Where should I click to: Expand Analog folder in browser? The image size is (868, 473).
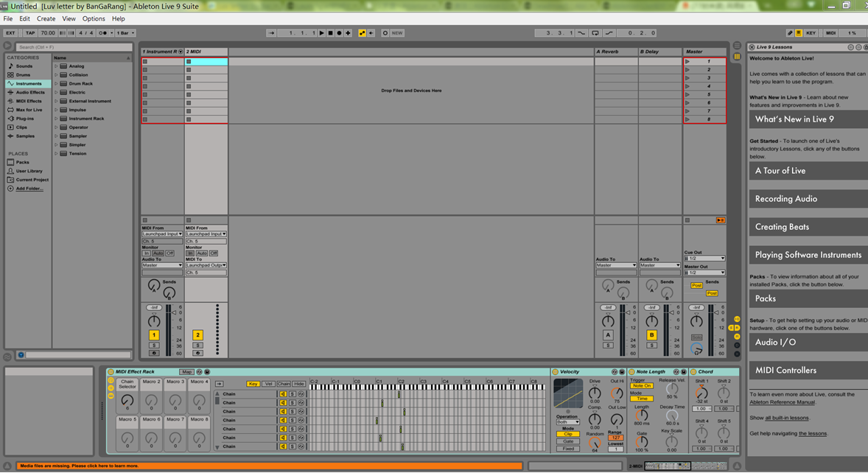pos(56,66)
